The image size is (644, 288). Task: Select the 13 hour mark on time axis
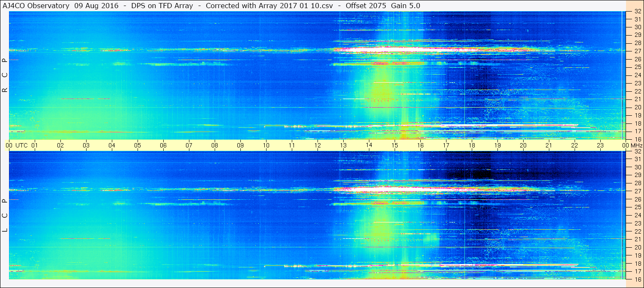pos(343,145)
